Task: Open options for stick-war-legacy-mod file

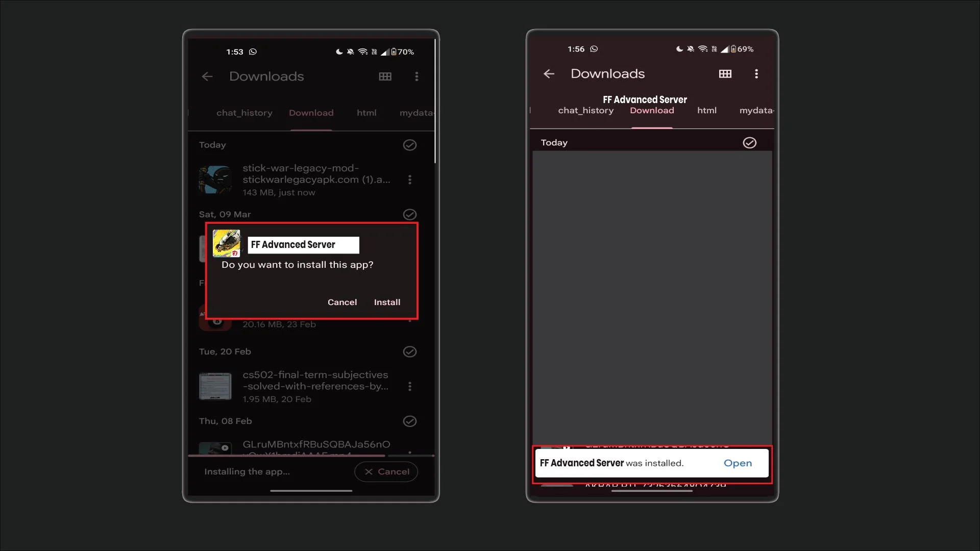Action: tap(409, 180)
